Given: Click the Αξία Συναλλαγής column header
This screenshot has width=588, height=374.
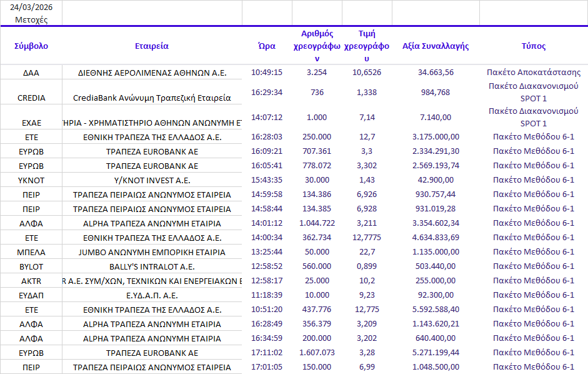Looking at the screenshot, I should pos(436,46).
